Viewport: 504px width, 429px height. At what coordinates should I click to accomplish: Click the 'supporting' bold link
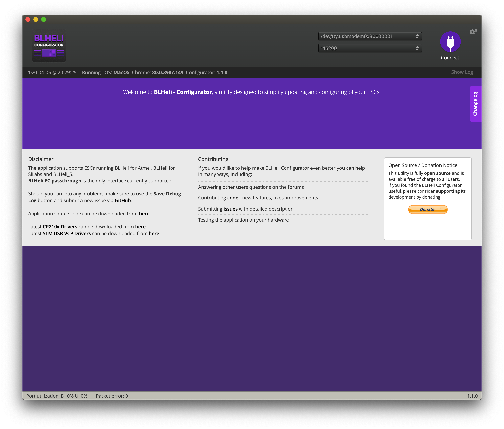[447, 191]
